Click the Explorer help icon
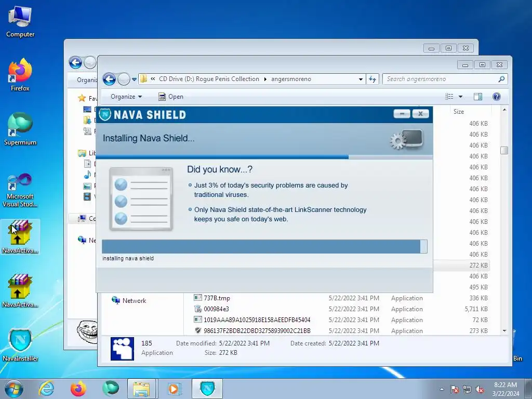532x399 pixels. click(x=496, y=97)
